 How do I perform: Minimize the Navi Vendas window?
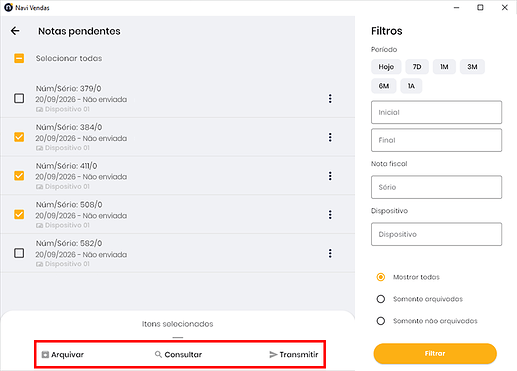click(457, 7)
